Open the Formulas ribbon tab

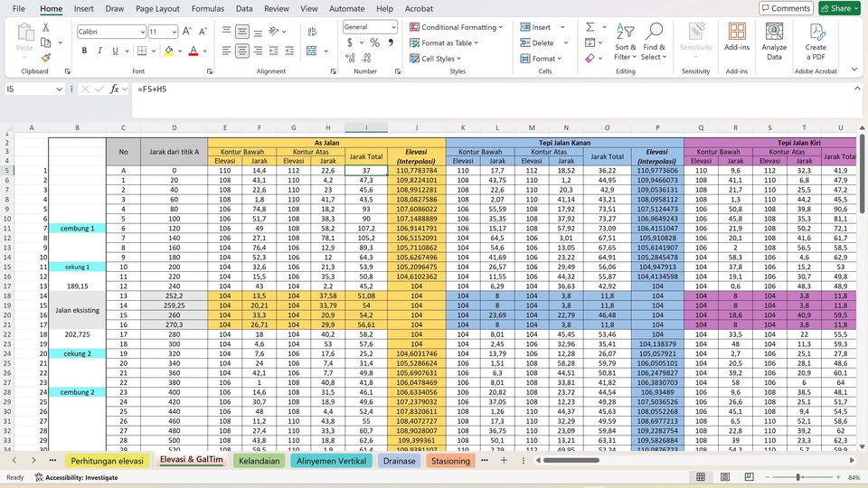tap(207, 8)
